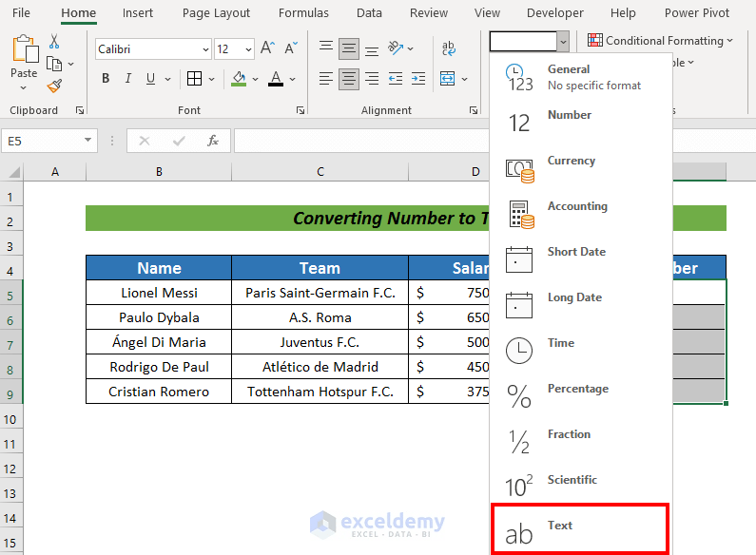The height and width of the screenshot is (555, 756).
Task: Click the Wrap Text icon
Action: [x=449, y=48]
